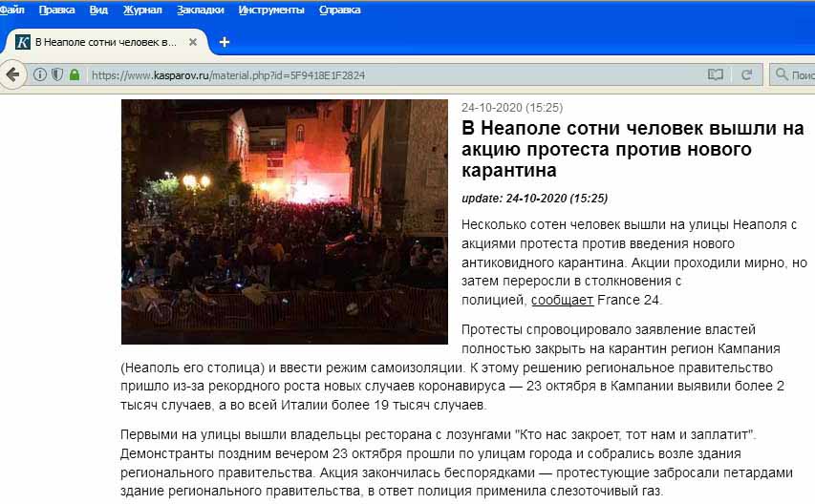815x504 pixels.
Task: Open the Правка menu
Action: click(56, 10)
